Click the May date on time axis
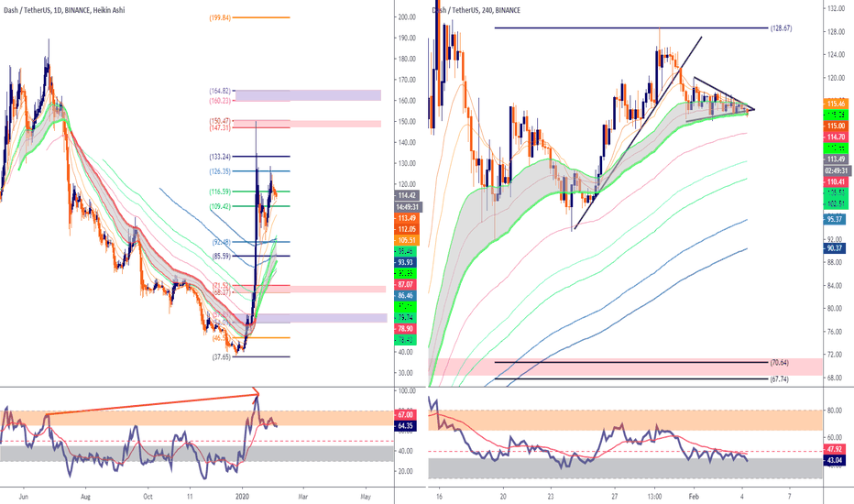The height and width of the screenshot is (504, 854). click(x=366, y=497)
